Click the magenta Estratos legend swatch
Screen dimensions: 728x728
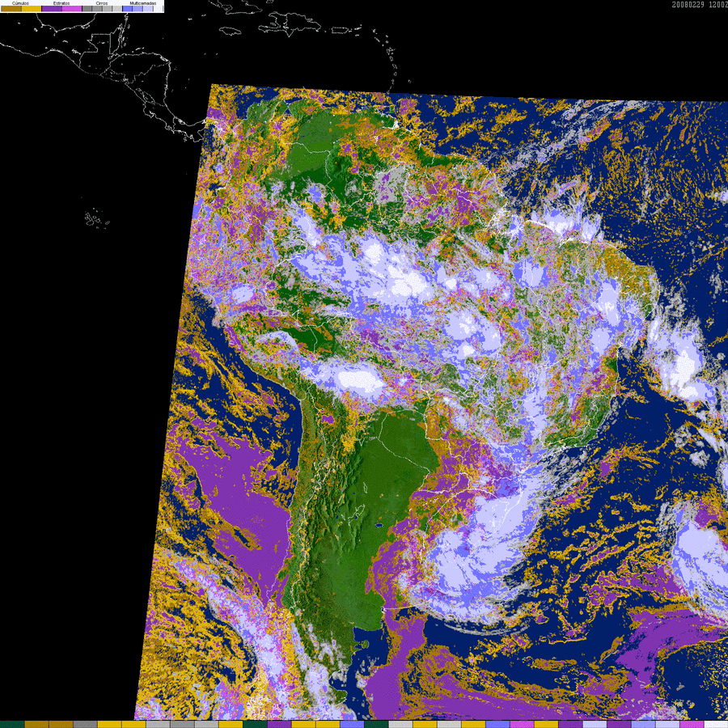click(x=72, y=8)
